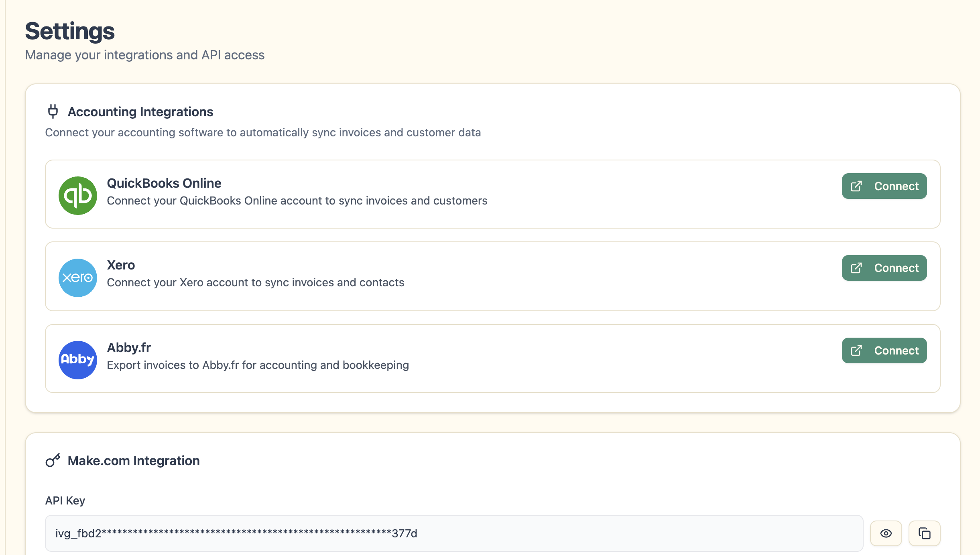Click the plug icon beside Accounting Integrations
The image size is (980, 555).
click(53, 111)
